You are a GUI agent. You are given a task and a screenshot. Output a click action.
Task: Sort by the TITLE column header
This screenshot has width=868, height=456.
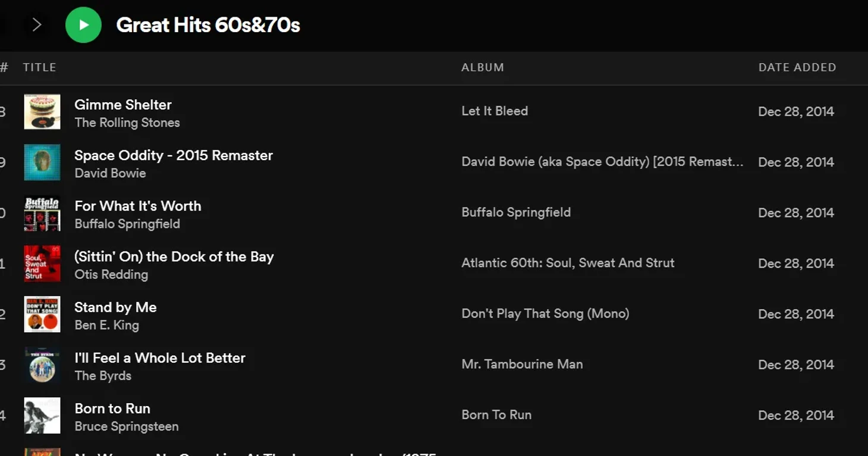40,67
